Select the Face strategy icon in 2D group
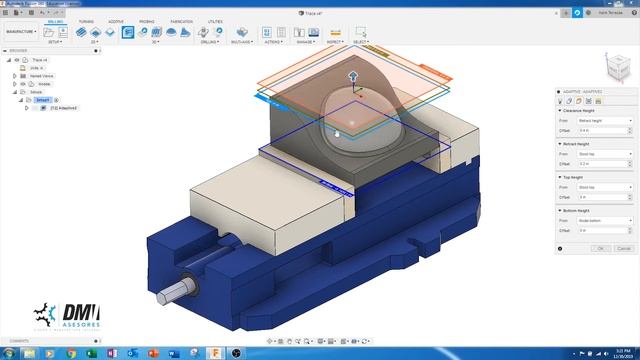Viewport: 640px width, 360px height. point(110,32)
